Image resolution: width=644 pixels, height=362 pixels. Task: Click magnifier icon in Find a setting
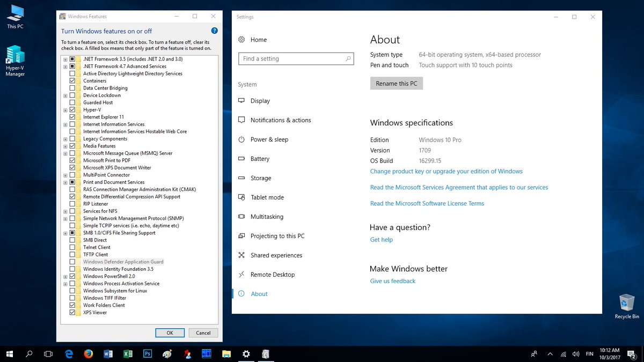tap(348, 59)
